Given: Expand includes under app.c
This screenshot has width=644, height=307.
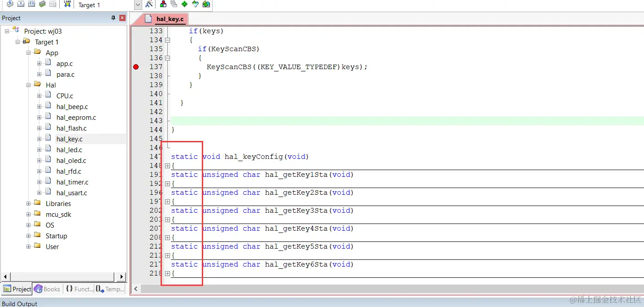Looking at the screenshot, I should pyautogui.click(x=39, y=63).
